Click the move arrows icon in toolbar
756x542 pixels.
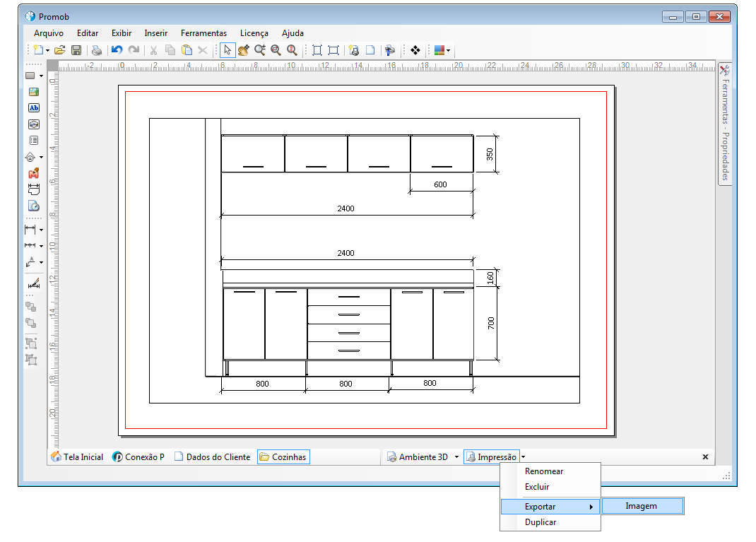[x=415, y=50]
